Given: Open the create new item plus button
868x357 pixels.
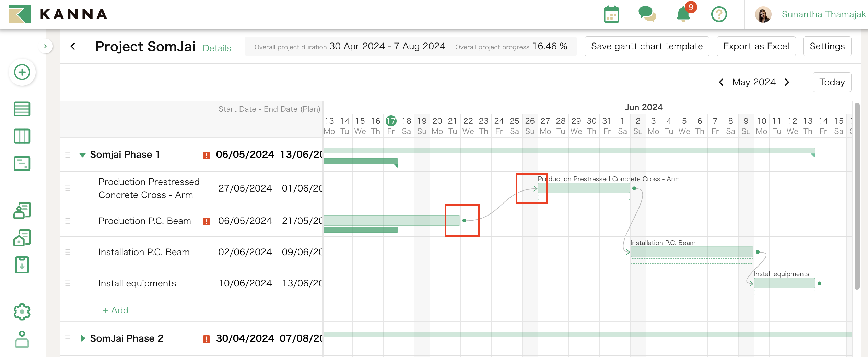Looking at the screenshot, I should pyautogui.click(x=22, y=72).
